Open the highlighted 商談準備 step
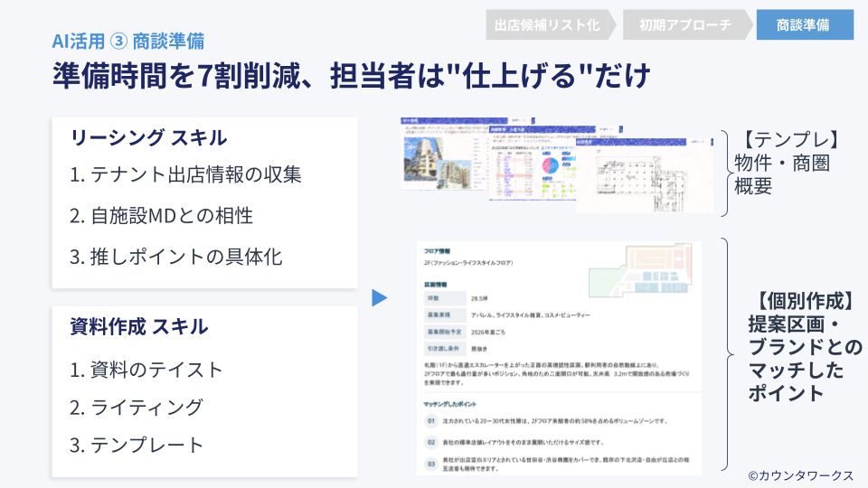The image size is (868, 488). (804, 25)
